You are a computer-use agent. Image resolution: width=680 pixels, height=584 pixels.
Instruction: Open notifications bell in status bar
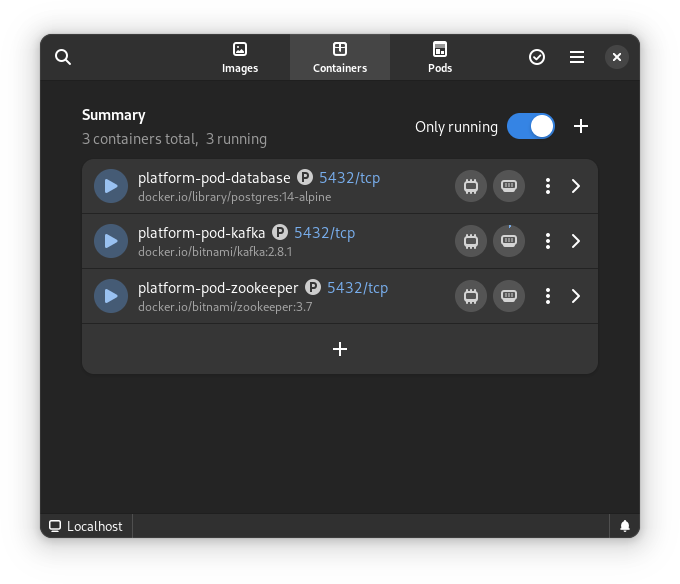(x=624, y=526)
